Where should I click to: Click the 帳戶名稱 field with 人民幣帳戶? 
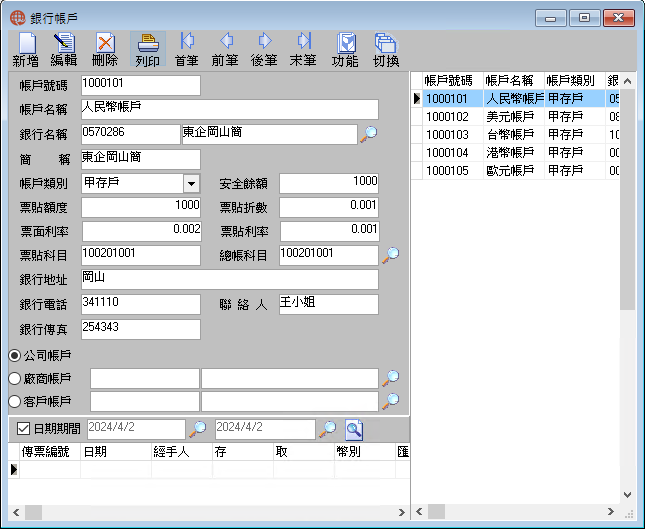[230, 109]
